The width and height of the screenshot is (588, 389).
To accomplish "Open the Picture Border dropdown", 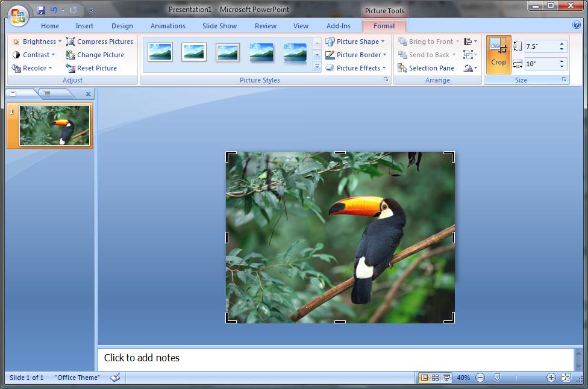I will [355, 54].
